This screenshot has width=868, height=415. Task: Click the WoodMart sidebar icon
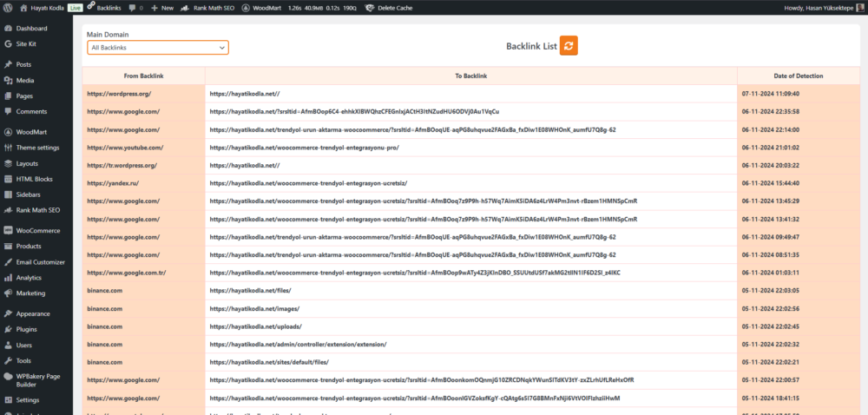(x=8, y=132)
